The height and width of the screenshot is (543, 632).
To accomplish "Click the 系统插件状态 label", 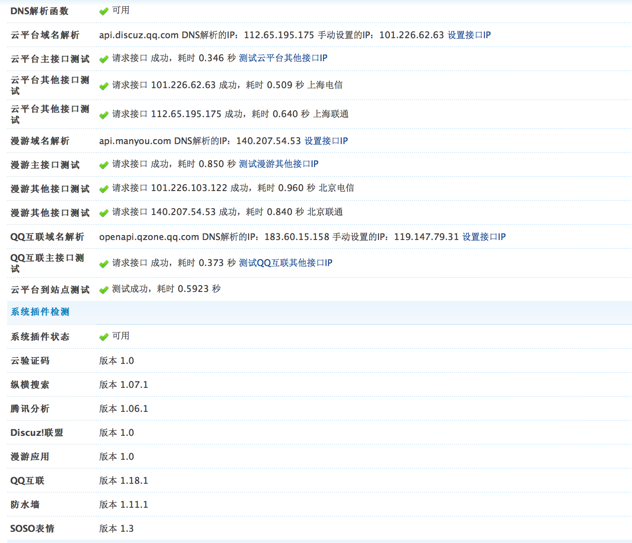I will [x=40, y=337].
